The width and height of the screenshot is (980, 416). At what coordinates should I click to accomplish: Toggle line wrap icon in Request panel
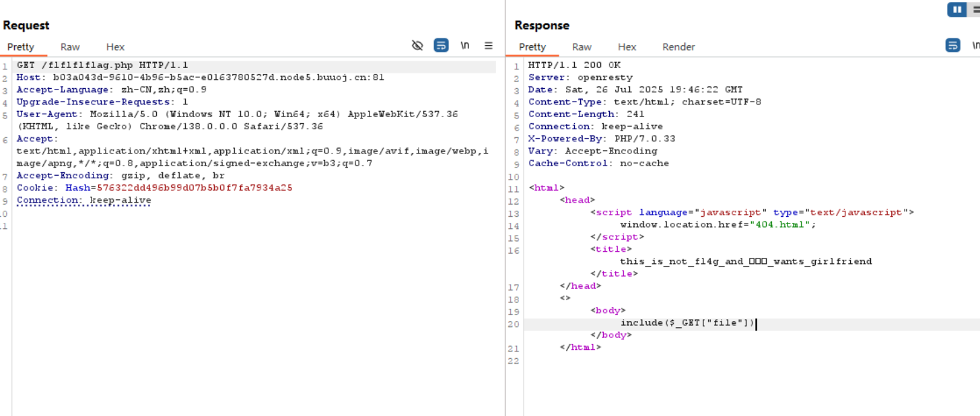point(441,46)
